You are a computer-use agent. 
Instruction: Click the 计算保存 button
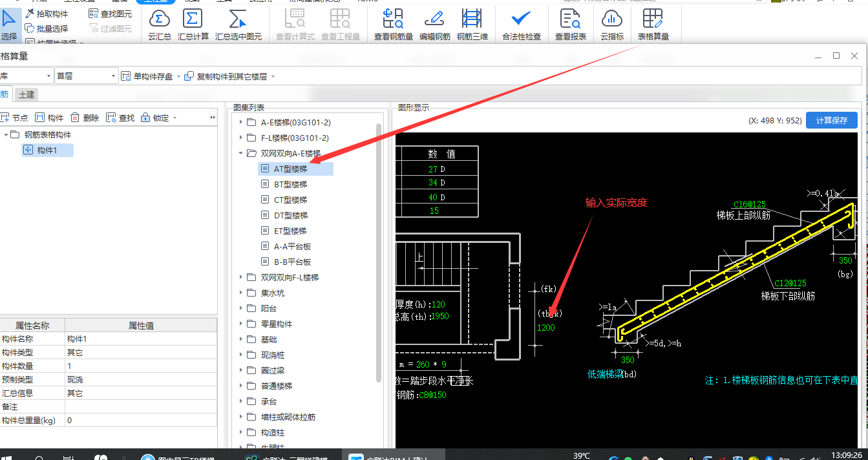[x=832, y=120]
